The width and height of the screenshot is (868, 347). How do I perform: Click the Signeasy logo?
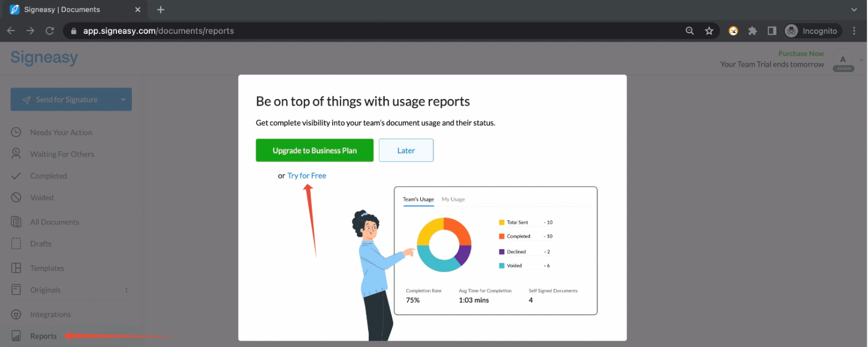pyautogui.click(x=44, y=58)
